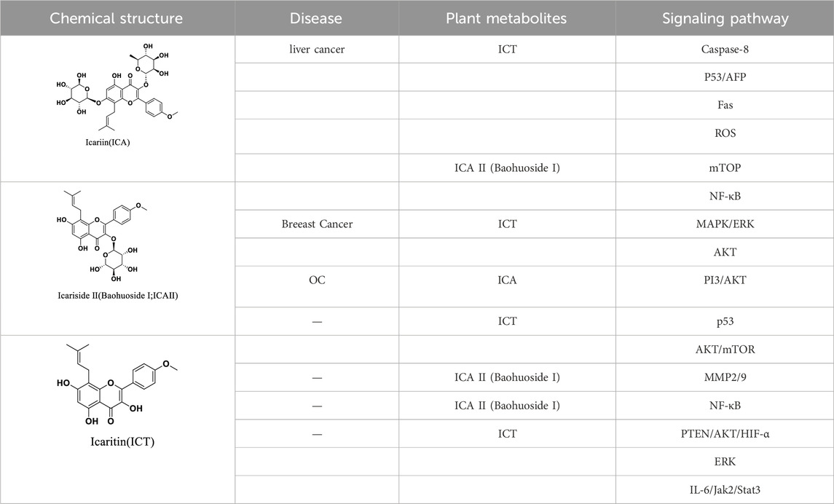Select the OC disease cell
Viewport: 834px width, 504px height.
[316, 280]
